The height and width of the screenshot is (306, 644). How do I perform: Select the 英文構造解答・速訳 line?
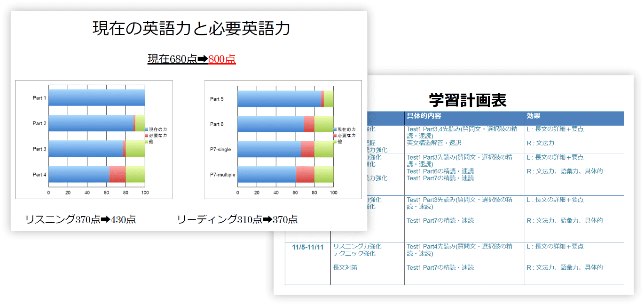(434, 143)
